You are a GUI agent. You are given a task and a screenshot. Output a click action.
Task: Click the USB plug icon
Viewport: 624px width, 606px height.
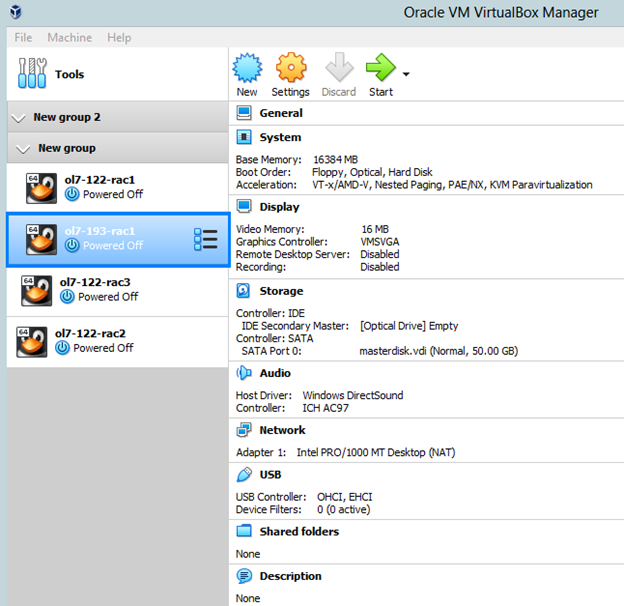[x=244, y=475]
